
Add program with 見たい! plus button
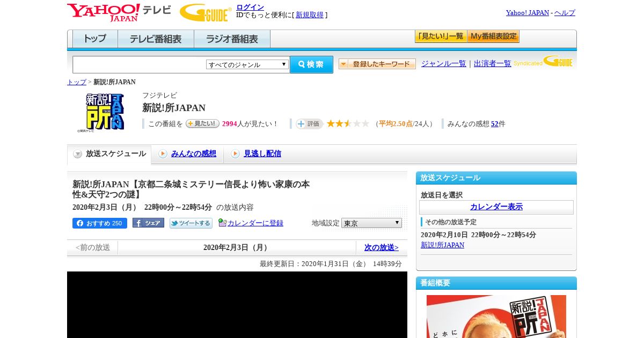pyautogui.click(x=202, y=123)
